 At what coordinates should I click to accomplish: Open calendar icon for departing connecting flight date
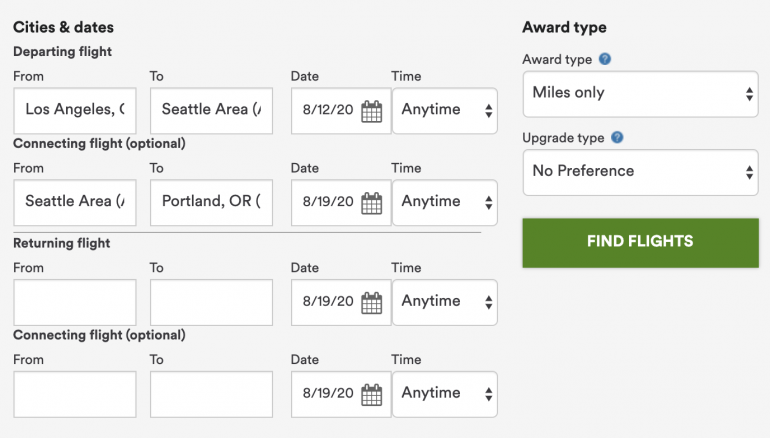tap(371, 203)
